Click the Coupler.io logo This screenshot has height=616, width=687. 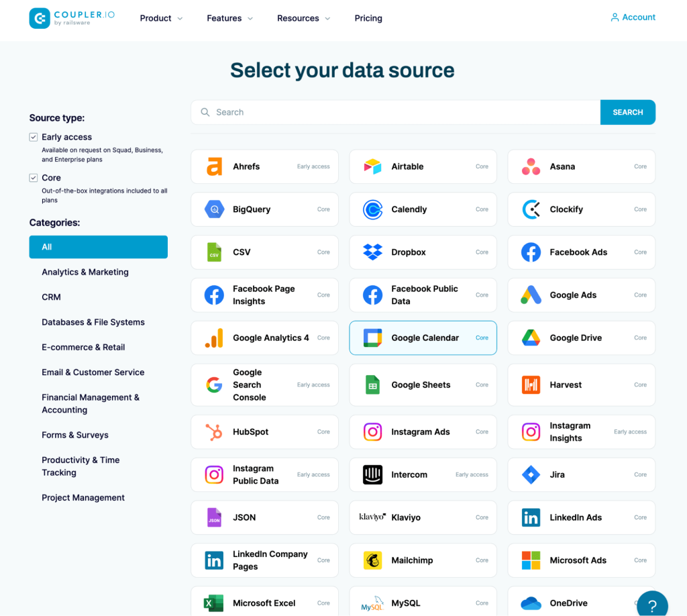[x=72, y=18]
